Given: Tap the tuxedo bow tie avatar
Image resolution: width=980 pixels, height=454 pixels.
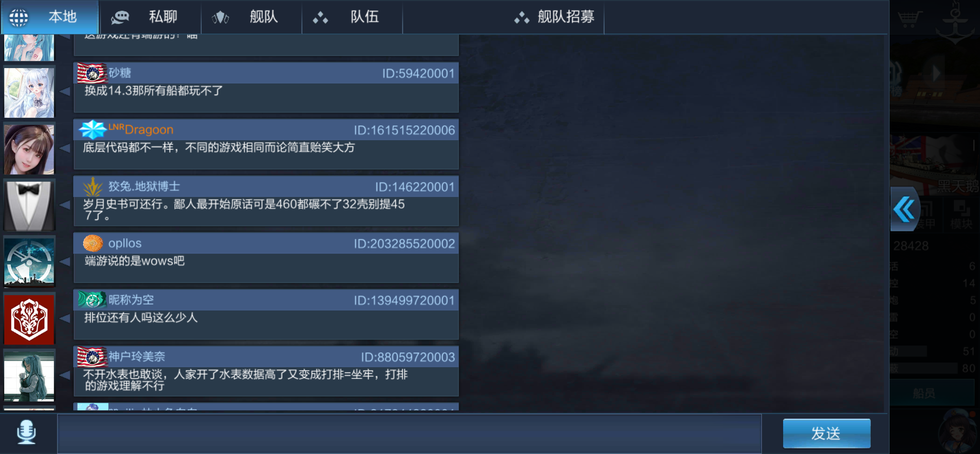Looking at the screenshot, I should click(29, 206).
